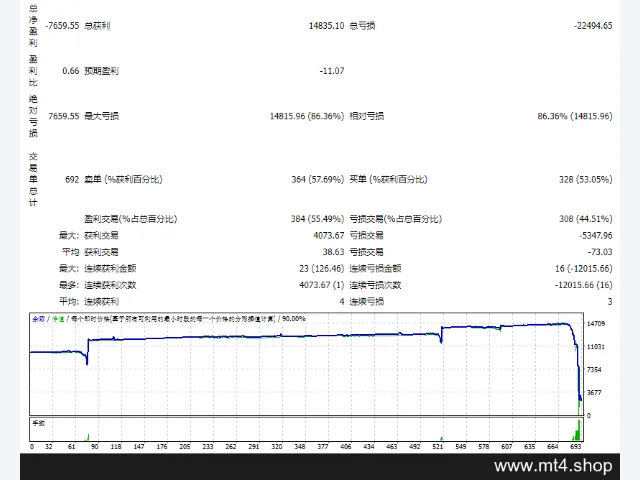Click the profit factor value 0.66

click(71, 71)
